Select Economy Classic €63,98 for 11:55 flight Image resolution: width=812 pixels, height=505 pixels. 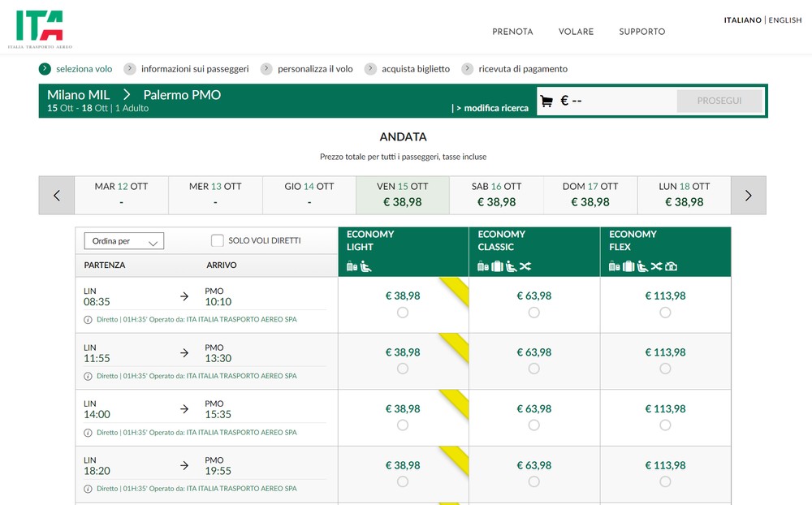pos(534,369)
